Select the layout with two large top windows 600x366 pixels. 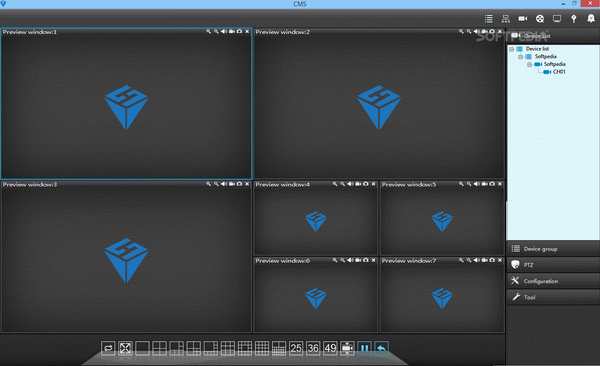click(x=279, y=348)
